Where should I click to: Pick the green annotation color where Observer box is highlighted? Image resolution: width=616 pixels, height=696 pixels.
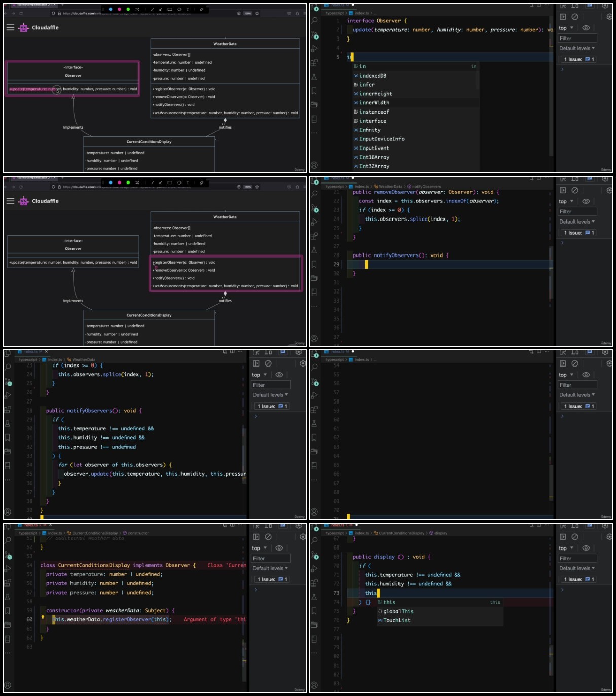[x=128, y=9]
